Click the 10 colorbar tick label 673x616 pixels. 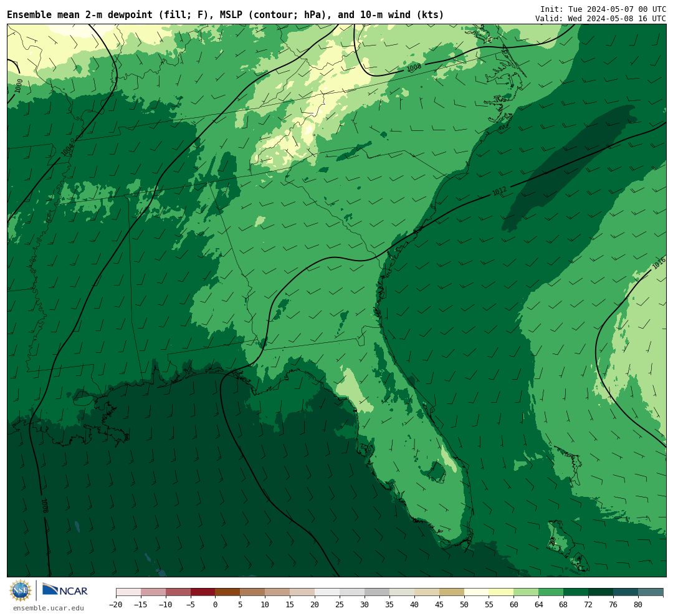tap(265, 604)
